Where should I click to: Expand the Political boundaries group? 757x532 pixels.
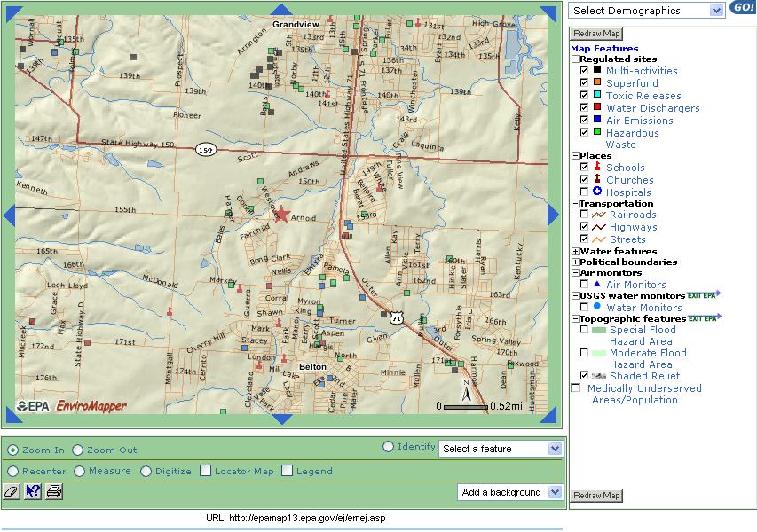[575, 262]
